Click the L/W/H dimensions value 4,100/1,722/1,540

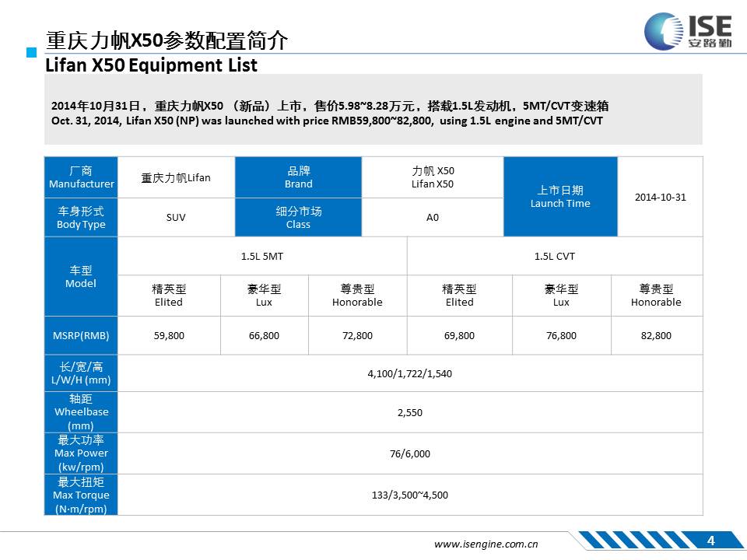(409, 373)
